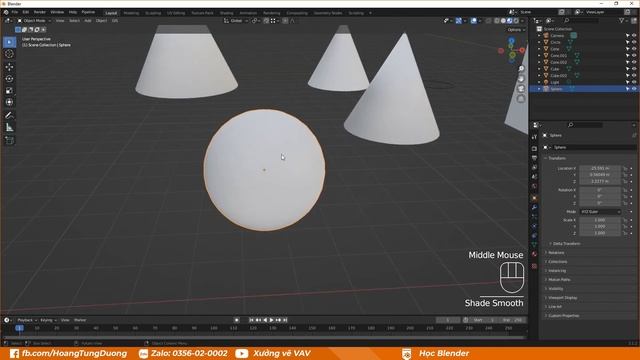Click the navigation gizmo blue Z axis
The width and height of the screenshot is (640, 360).
511,41
